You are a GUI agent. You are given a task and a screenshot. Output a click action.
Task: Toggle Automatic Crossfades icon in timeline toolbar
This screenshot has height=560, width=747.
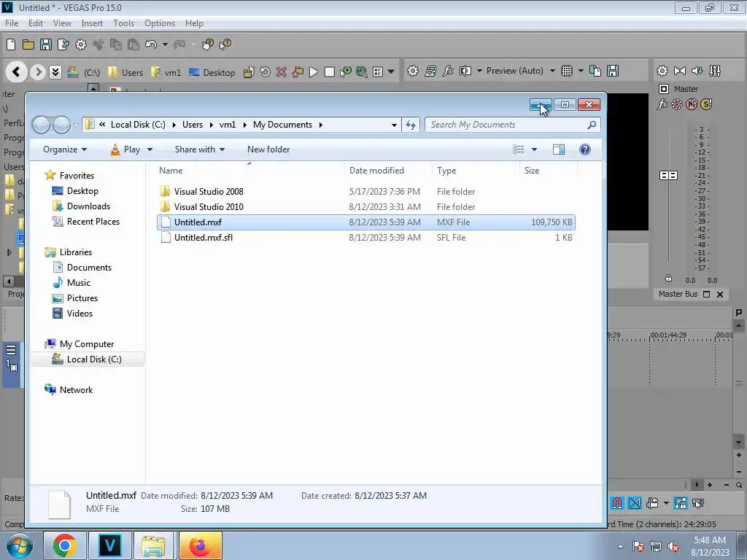635,503
